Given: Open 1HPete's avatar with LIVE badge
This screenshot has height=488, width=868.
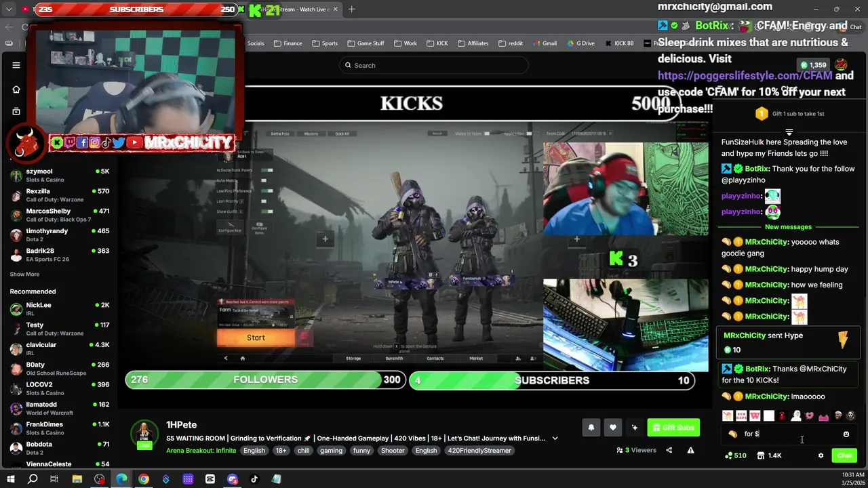Looking at the screenshot, I should tap(144, 434).
